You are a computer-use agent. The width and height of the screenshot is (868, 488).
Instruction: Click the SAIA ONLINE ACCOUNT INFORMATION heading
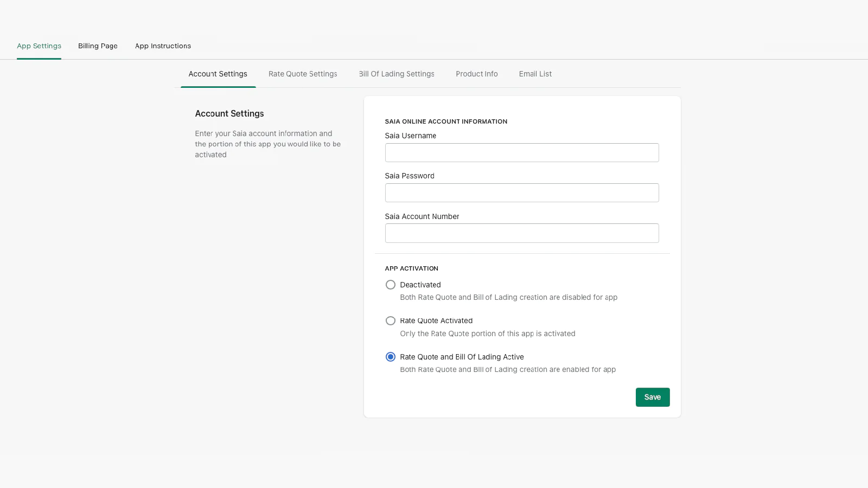point(446,121)
